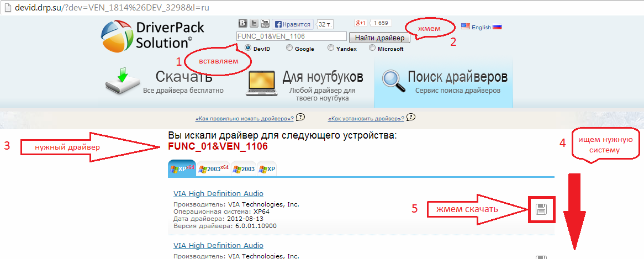Open «Как установить драйвер?» link
Screen dimensions: 644x275
tap(366, 119)
